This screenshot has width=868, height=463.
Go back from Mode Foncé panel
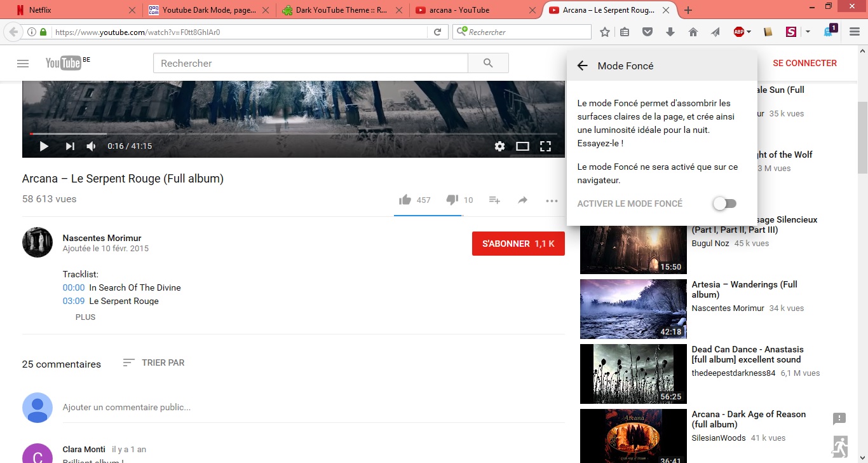(x=582, y=66)
